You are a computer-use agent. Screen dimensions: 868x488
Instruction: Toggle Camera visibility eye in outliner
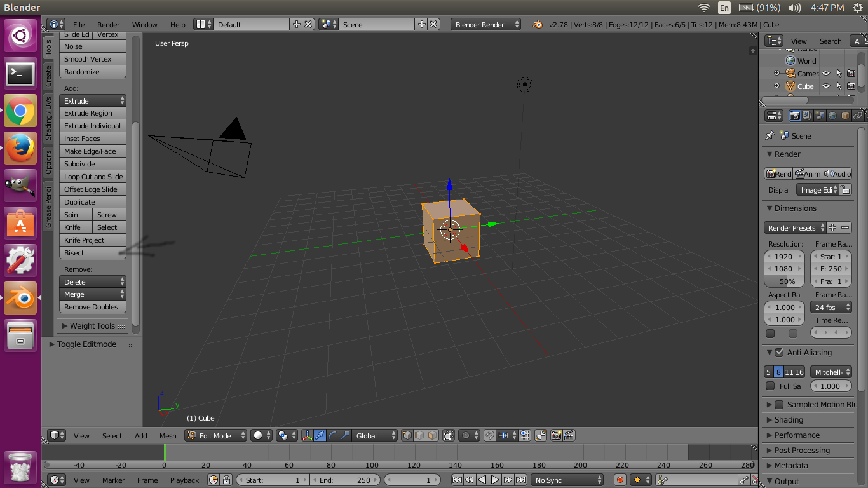pos(826,73)
